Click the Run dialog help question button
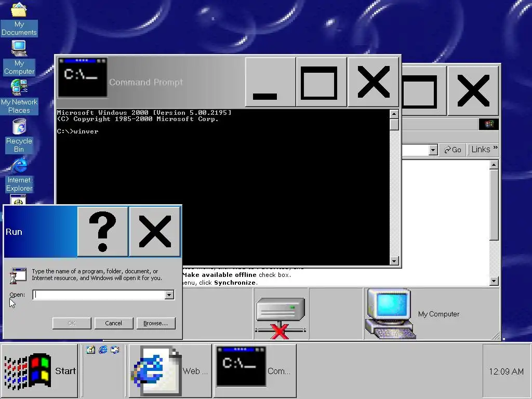 click(103, 231)
